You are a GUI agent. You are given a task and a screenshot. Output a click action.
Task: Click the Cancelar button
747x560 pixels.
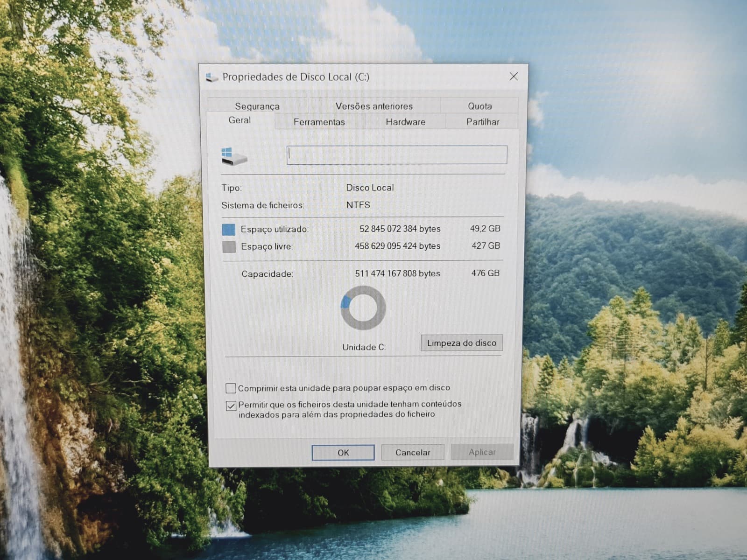[413, 452]
